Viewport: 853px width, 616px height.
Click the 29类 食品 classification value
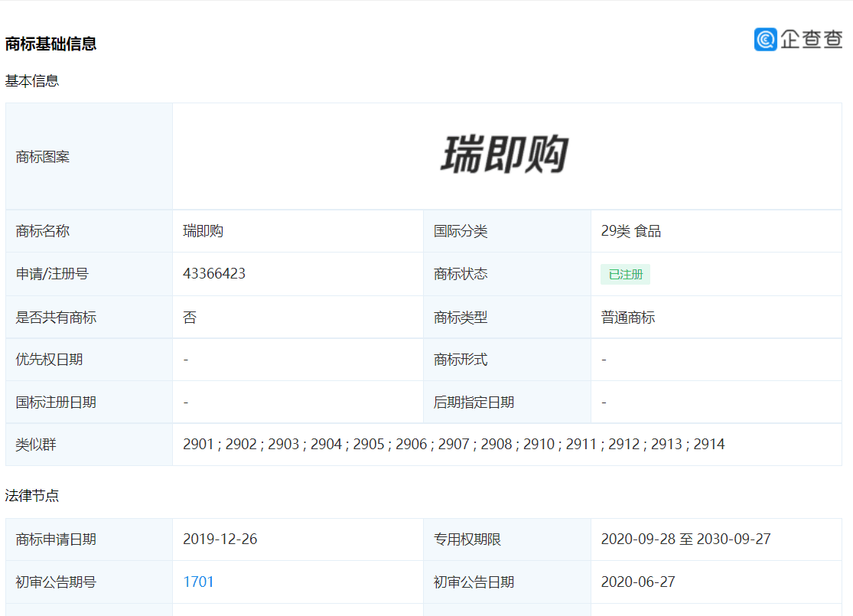pos(631,231)
